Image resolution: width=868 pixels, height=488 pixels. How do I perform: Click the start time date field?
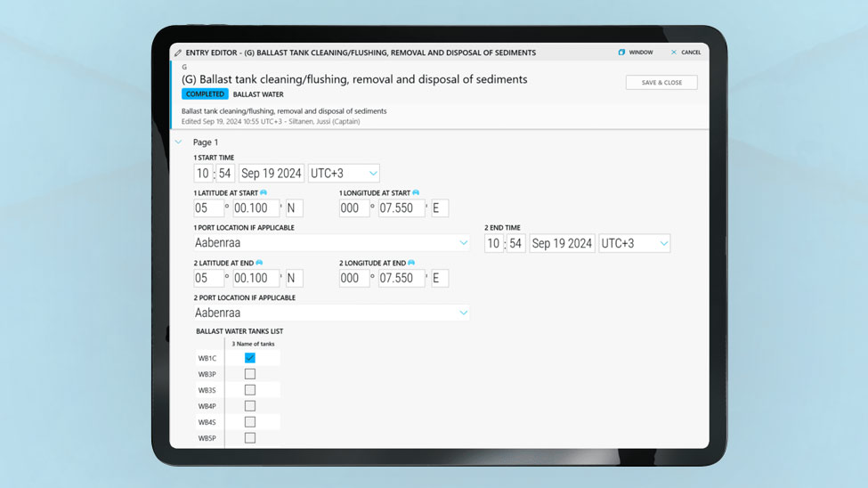click(271, 174)
